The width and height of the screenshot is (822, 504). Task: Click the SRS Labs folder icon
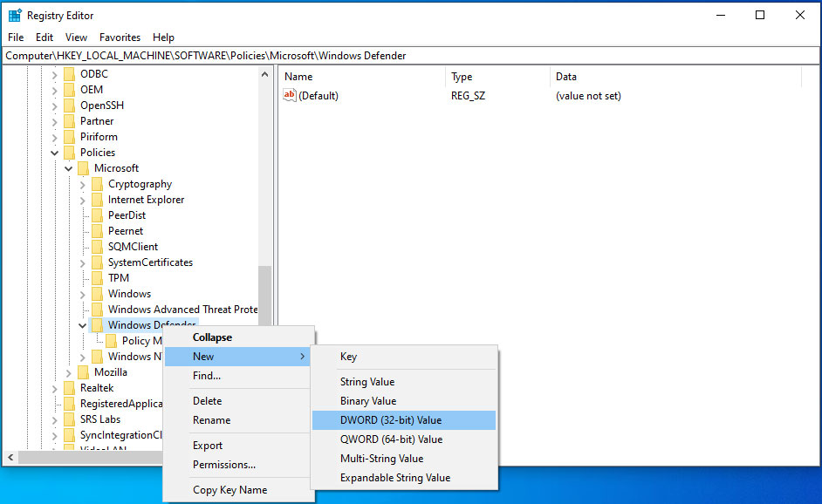[69, 419]
